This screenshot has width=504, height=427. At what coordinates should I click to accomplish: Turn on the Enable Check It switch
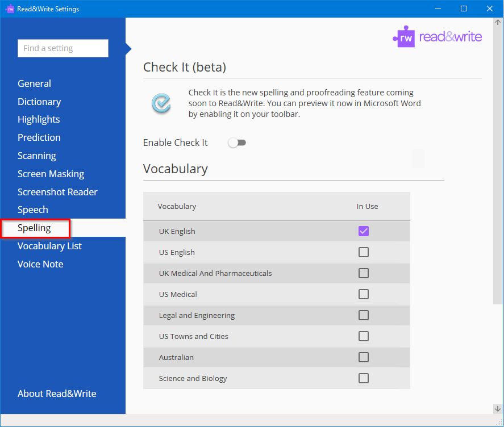point(237,143)
